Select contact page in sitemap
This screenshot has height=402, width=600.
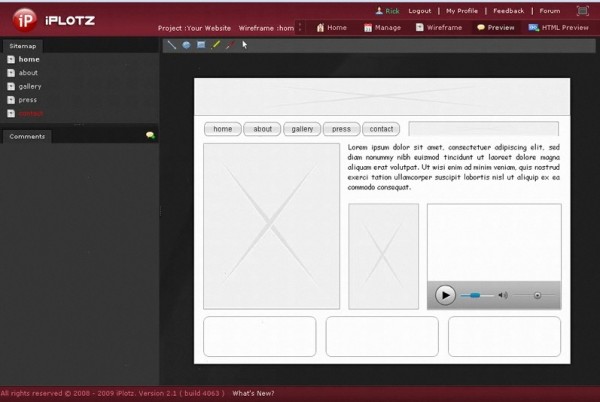31,114
